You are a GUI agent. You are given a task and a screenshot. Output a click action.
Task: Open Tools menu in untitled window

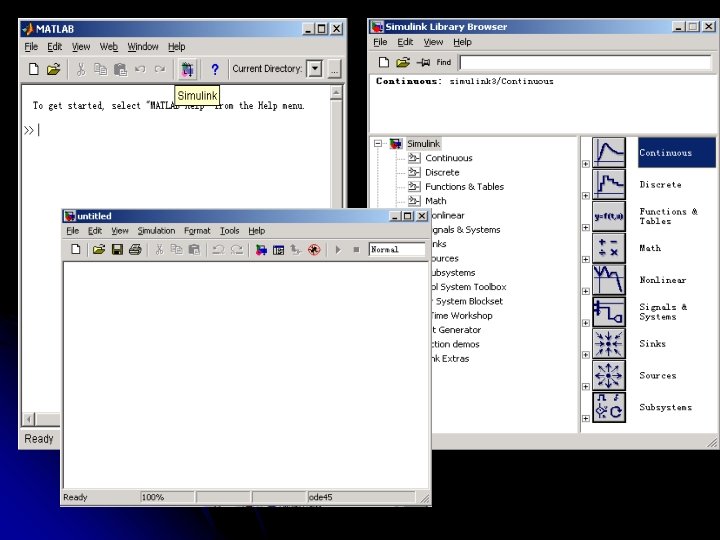point(229,231)
